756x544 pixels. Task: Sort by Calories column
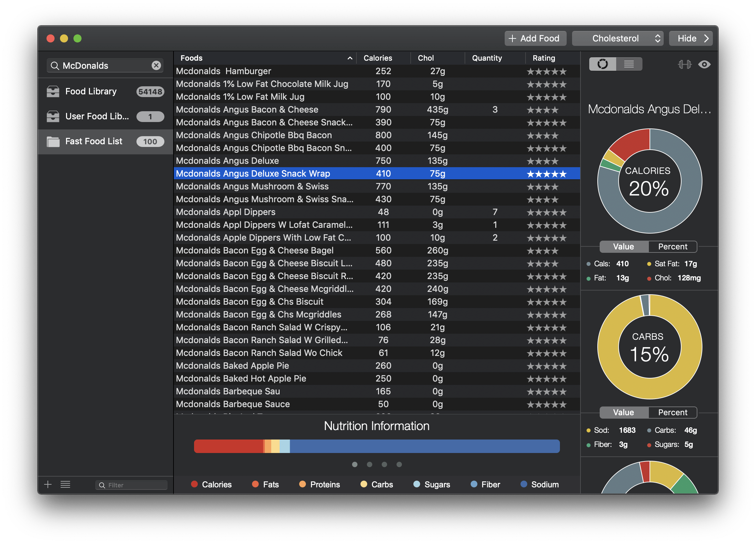pos(383,58)
